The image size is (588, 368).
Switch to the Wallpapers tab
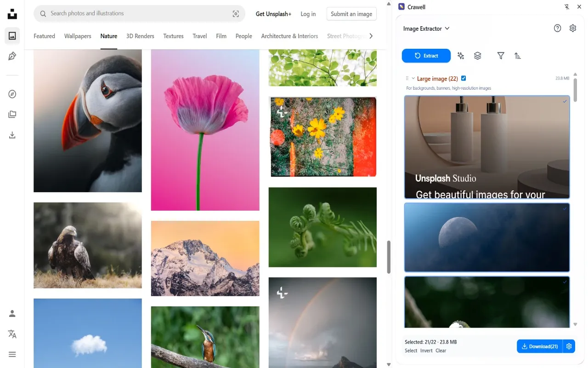click(78, 36)
